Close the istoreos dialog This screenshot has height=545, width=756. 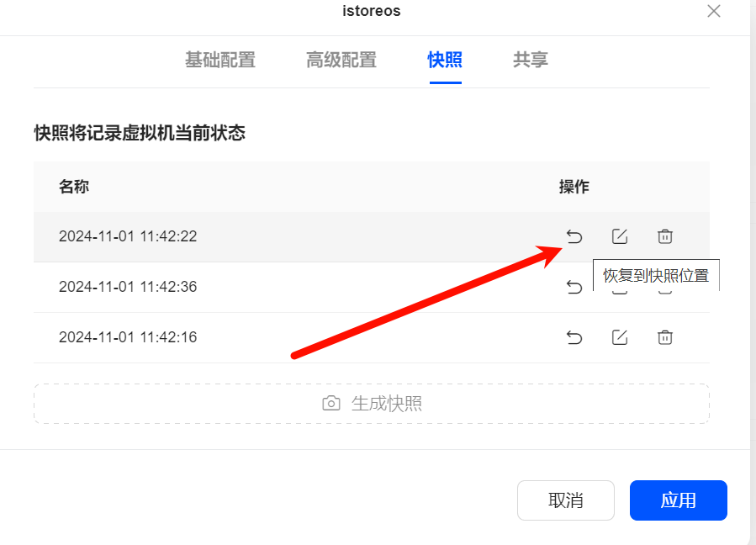[714, 11]
